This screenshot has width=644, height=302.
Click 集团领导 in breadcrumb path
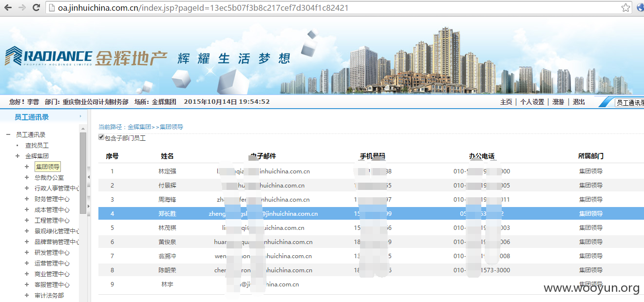171,127
